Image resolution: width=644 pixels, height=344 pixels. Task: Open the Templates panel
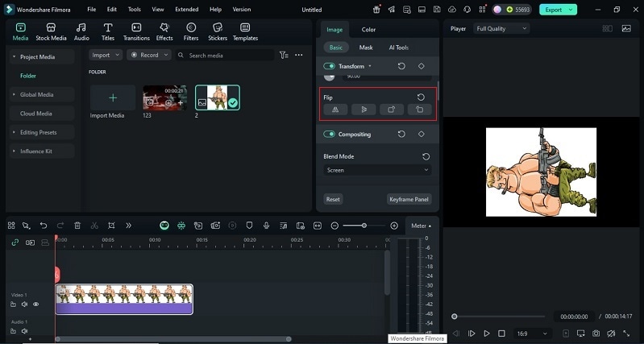point(245,31)
